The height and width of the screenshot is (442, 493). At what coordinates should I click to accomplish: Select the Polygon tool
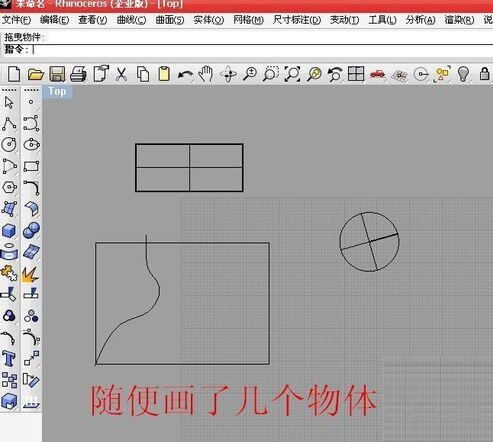(9, 187)
